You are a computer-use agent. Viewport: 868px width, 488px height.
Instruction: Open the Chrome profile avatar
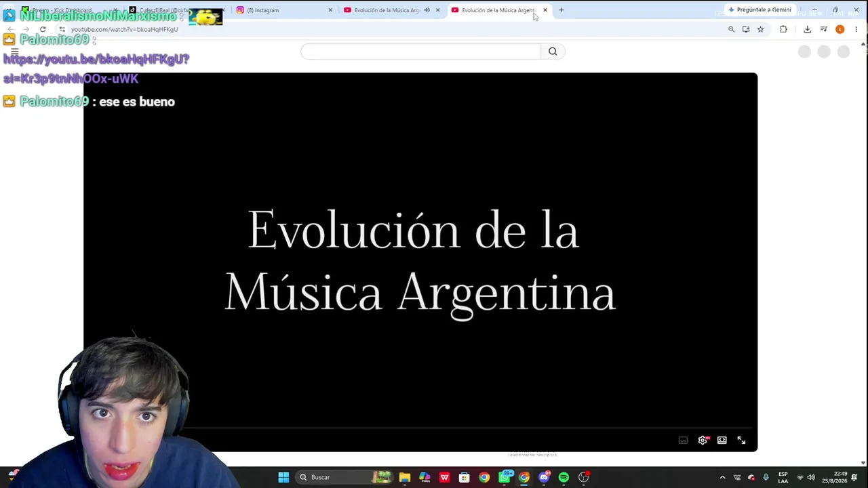pyautogui.click(x=840, y=29)
